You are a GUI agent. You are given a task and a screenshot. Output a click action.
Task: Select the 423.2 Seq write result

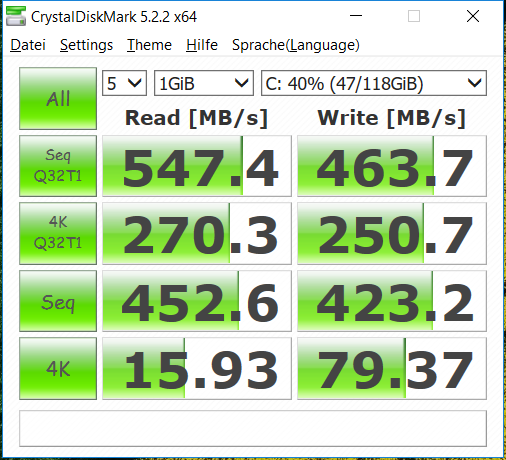392,301
